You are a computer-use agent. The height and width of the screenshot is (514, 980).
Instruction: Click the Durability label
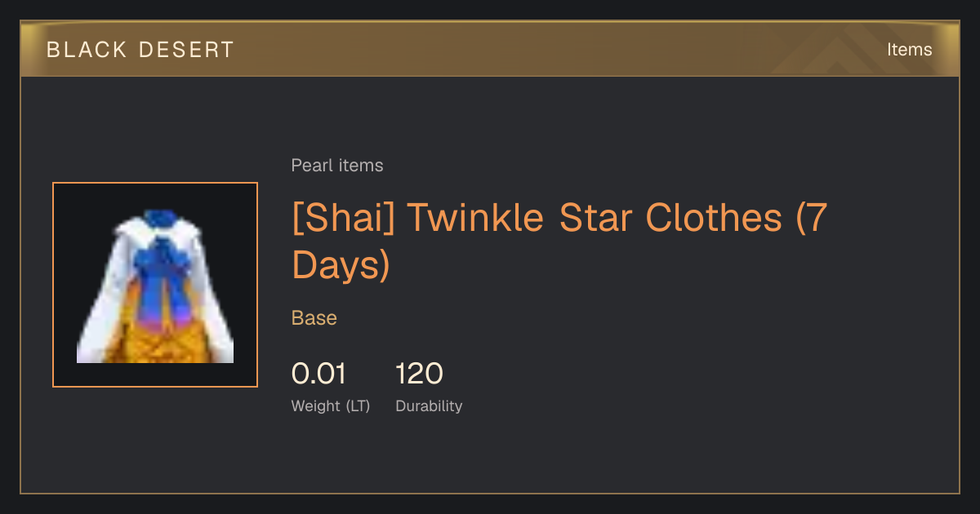[429, 406]
